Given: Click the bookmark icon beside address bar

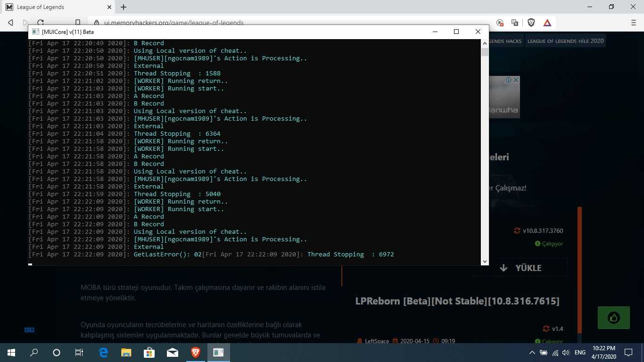Looking at the screenshot, I should [78, 23].
